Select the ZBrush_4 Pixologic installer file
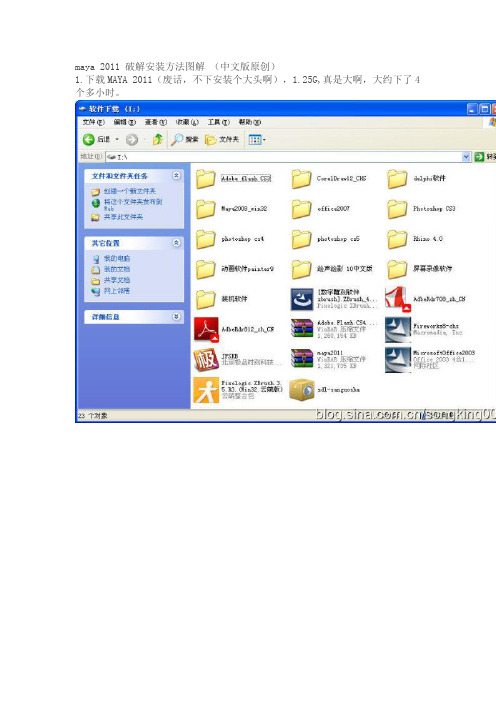 pos(334,299)
